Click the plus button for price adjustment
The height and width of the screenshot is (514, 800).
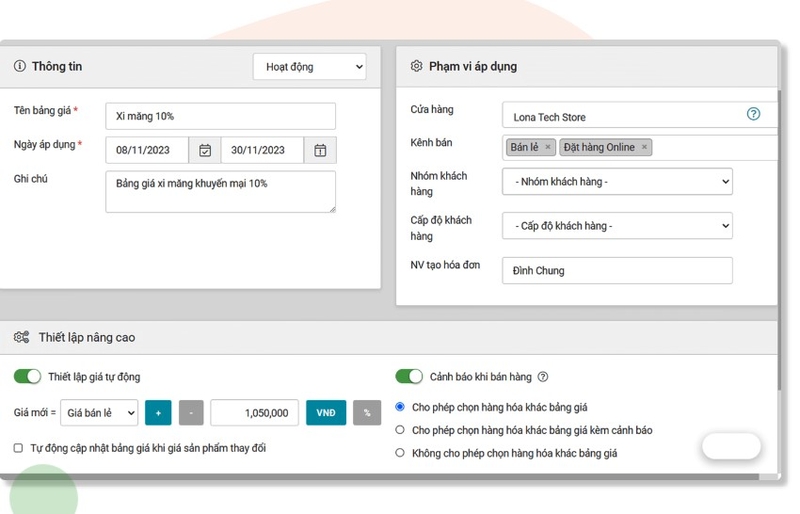pyautogui.click(x=158, y=412)
